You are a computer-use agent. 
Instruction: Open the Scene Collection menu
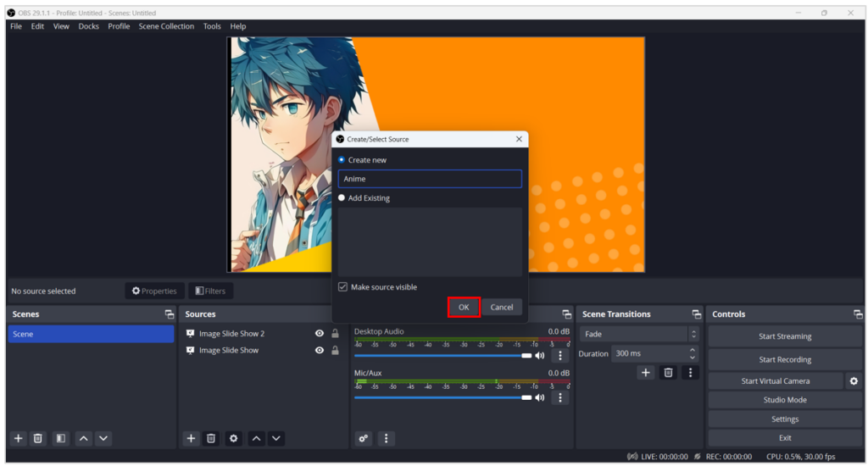point(166,26)
